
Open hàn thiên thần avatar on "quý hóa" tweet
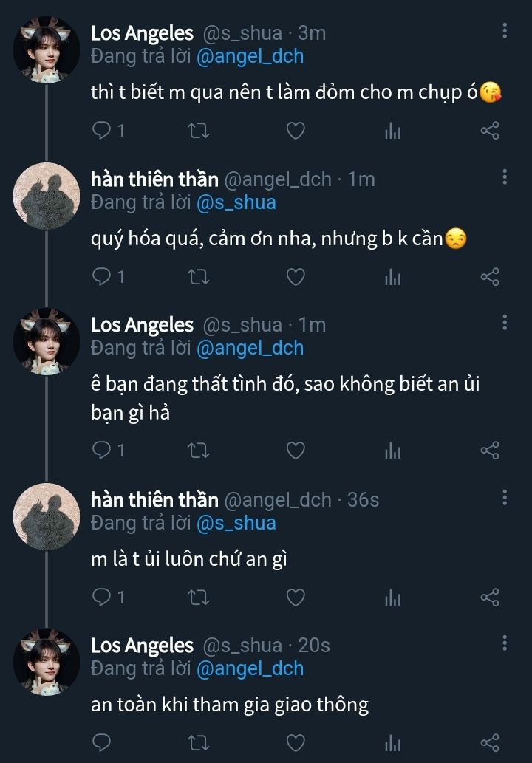coord(47,196)
